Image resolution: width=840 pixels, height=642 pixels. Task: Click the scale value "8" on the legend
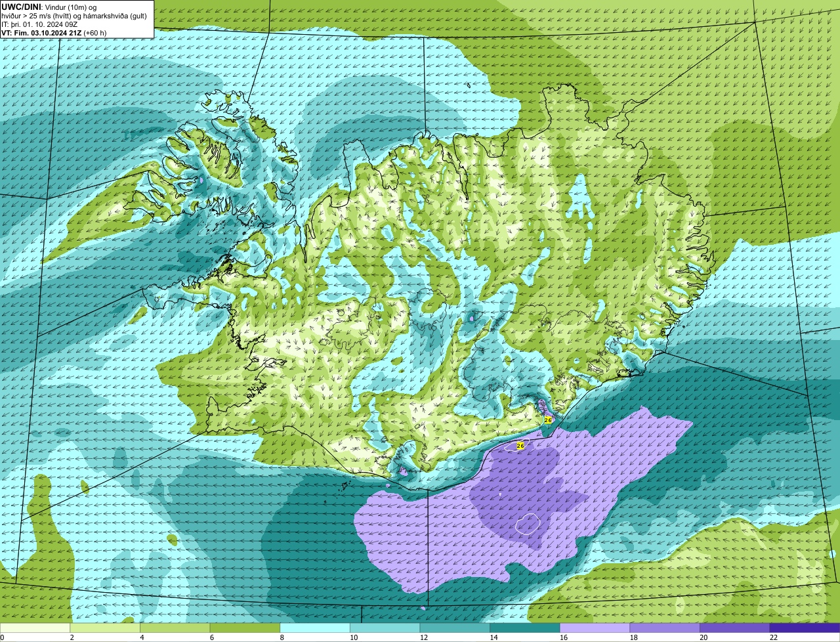point(282,637)
